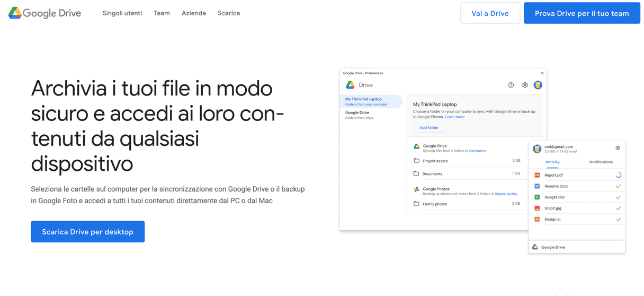Click the help question mark icon in Preferences
Image resolution: width=644 pixels, height=296 pixels.
pyautogui.click(x=511, y=85)
